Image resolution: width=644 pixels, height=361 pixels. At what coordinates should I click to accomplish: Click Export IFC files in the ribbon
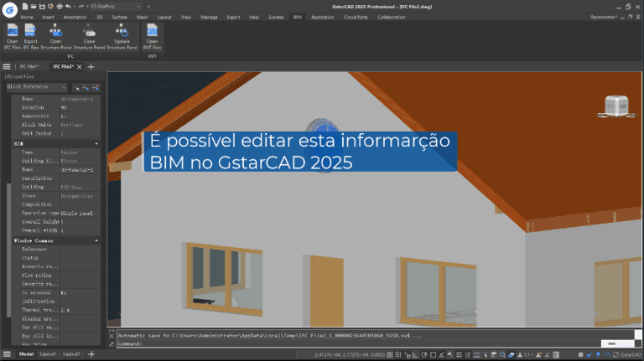[x=30, y=37]
